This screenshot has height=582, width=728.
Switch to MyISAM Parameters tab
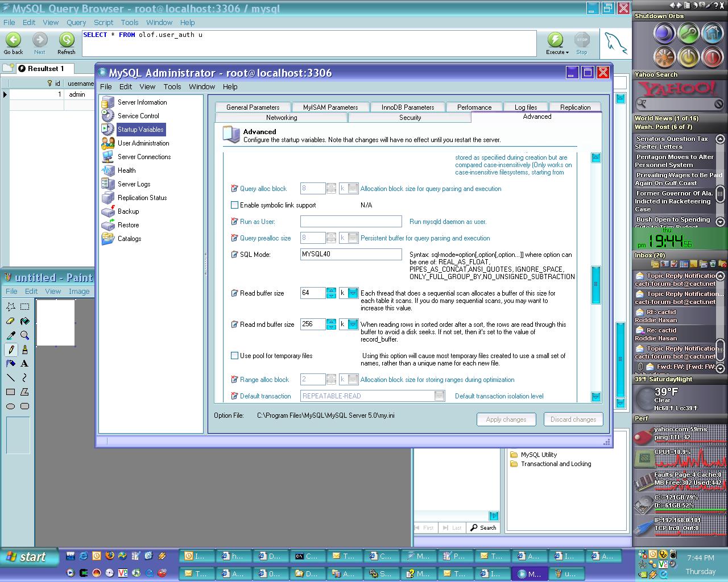pos(330,107)
